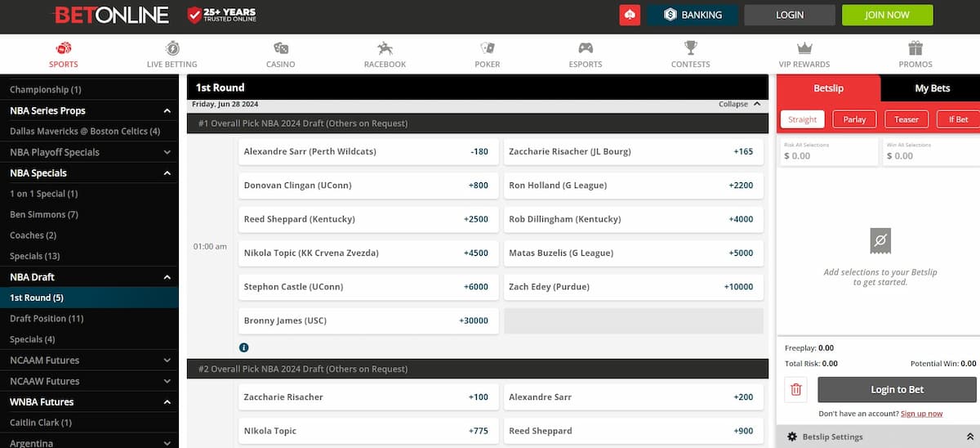
Task: Open the Racebook horse icon
Action: click(x=385, y=48)
